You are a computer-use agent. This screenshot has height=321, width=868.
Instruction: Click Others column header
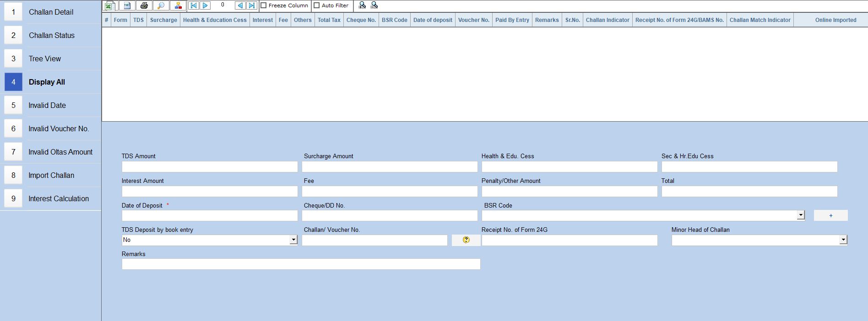click(x=303, y=20)
